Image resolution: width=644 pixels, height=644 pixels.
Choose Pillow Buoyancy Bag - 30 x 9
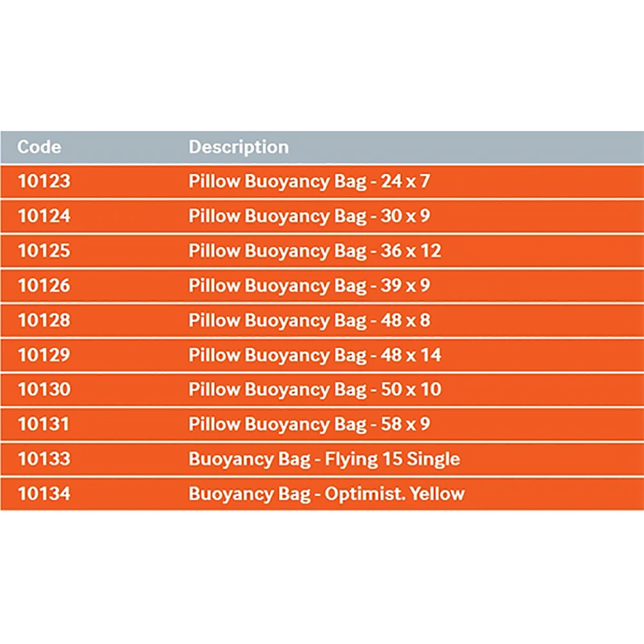[x=308, y=216]
